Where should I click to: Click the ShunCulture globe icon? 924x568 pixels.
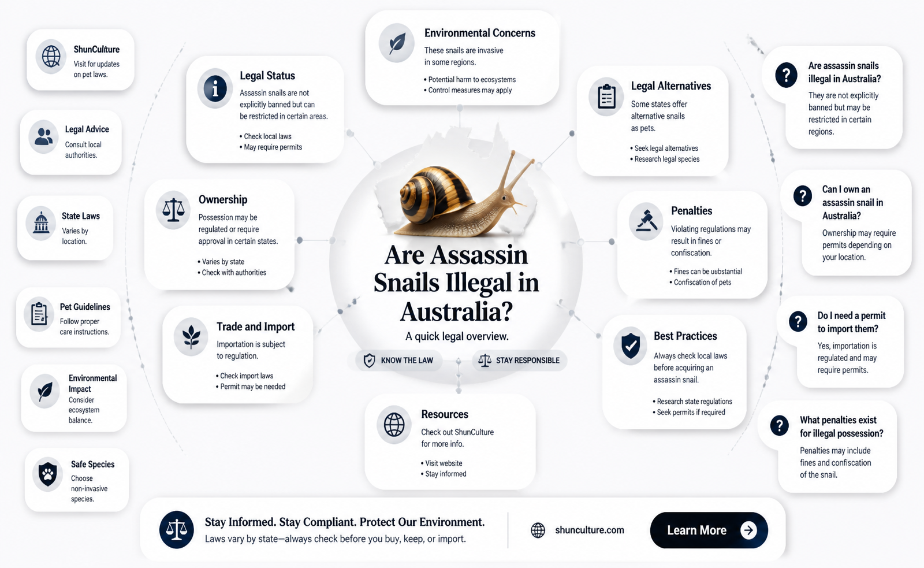coord(51,56)
